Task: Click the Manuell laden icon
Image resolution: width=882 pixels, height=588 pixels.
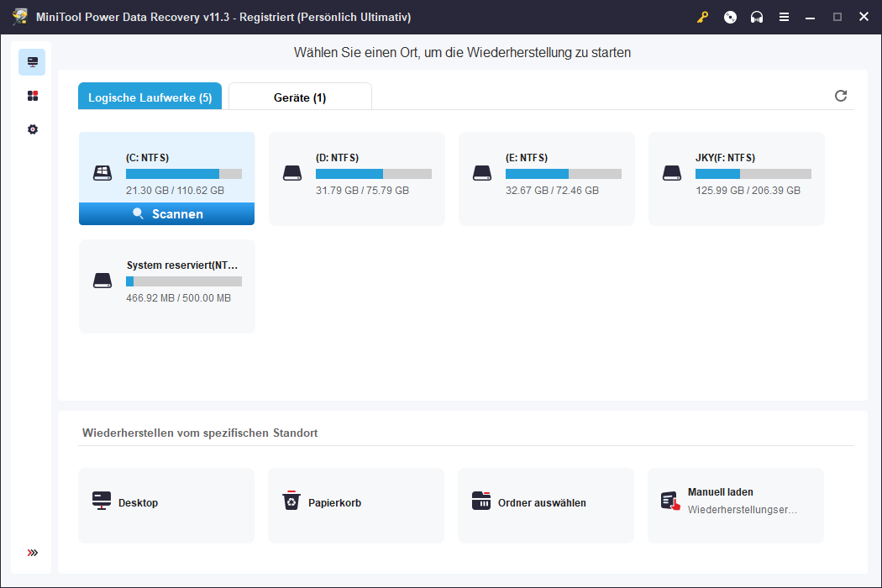Action: [x=670, y=501]
